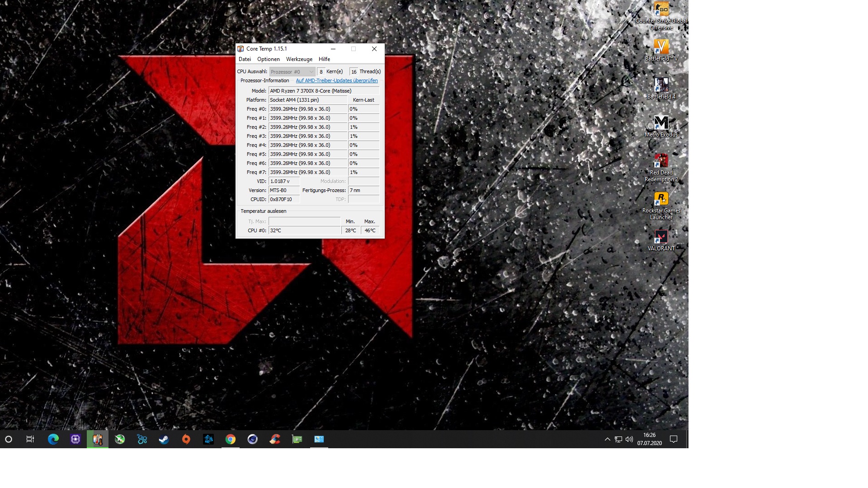The image size is (868, 488).
Task: Open the Optionen menu
Action: (x=269, y=59)
